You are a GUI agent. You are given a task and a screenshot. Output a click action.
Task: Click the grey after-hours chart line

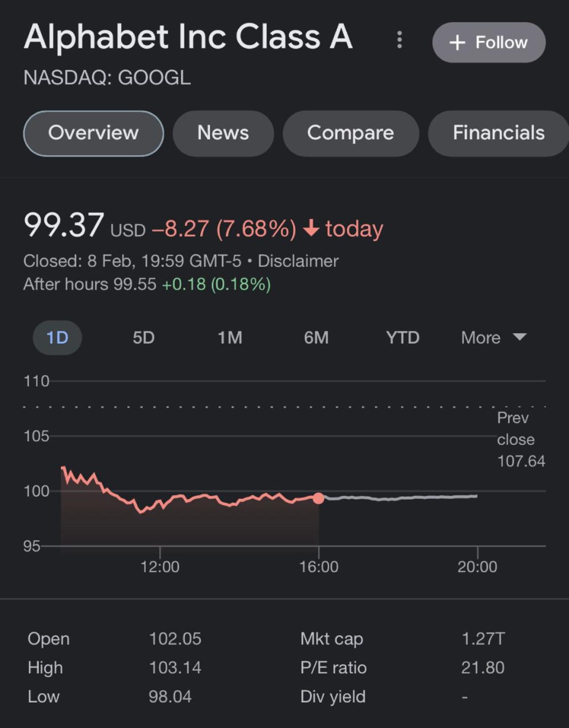pyautogui.click(x=400, y=498)
